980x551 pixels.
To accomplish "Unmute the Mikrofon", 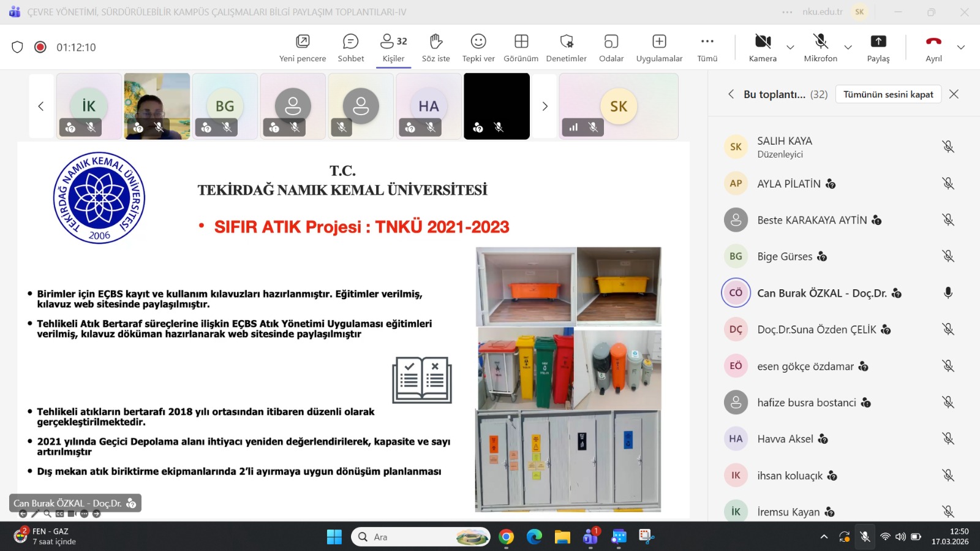I will pyautogui.click(x=820, y=48).
